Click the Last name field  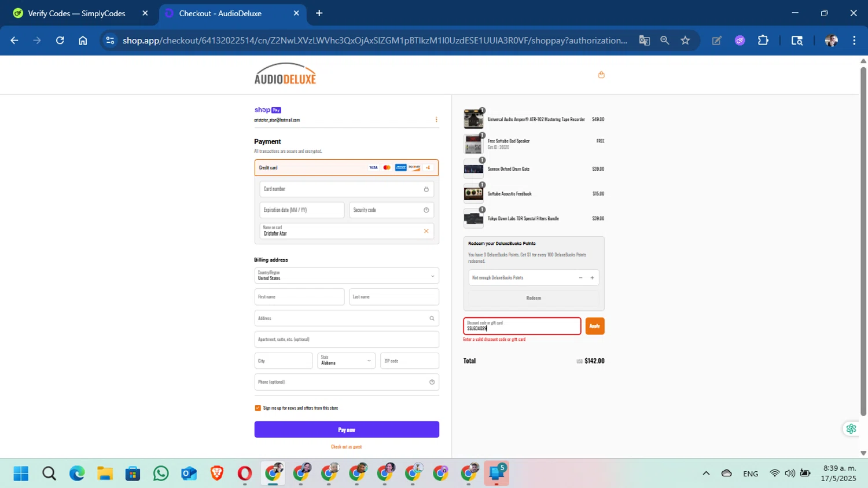point(394,297)
